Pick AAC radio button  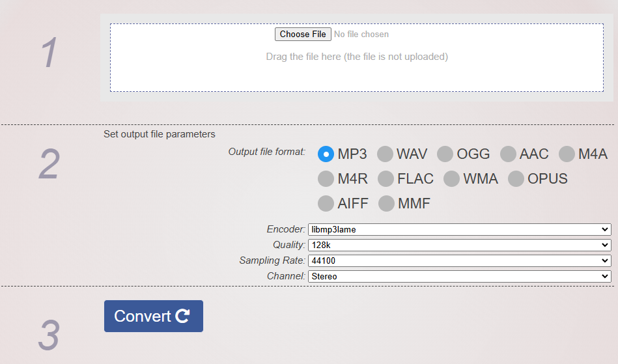tap(508, 154)
